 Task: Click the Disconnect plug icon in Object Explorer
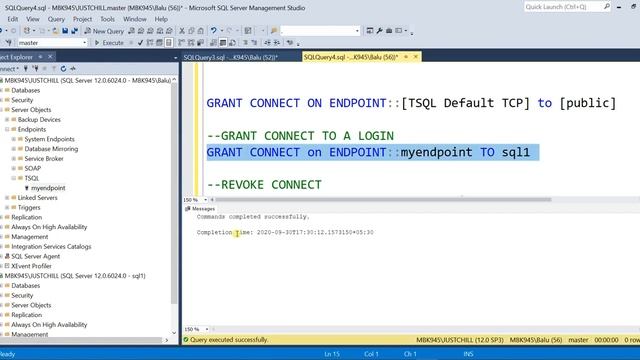tap(36, 69)
